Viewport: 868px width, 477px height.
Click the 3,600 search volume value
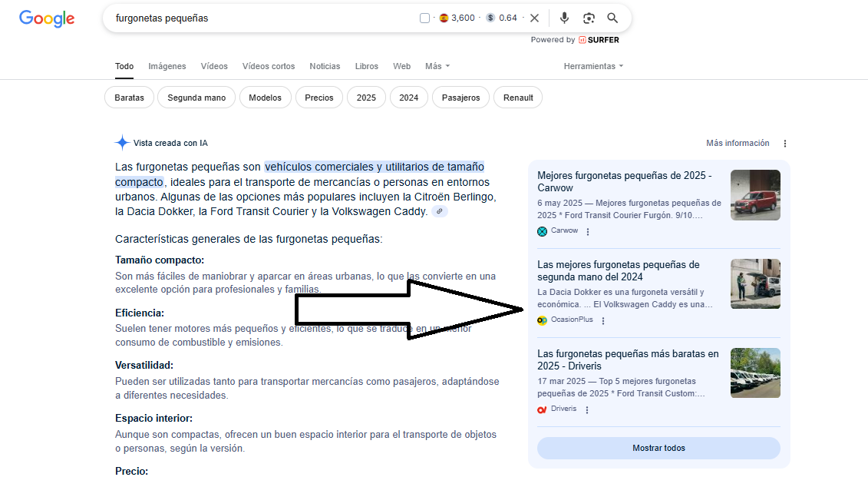click(463, 18)
